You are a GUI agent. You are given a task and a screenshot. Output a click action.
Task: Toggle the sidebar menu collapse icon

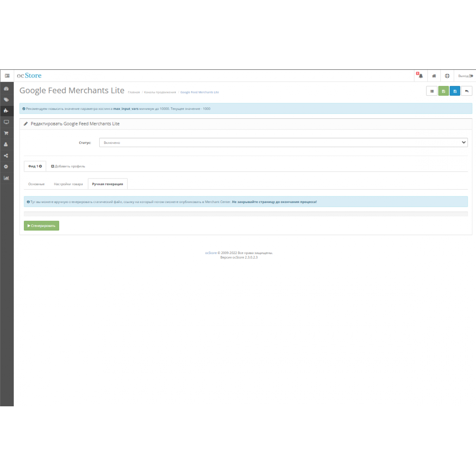coord(7,76)
